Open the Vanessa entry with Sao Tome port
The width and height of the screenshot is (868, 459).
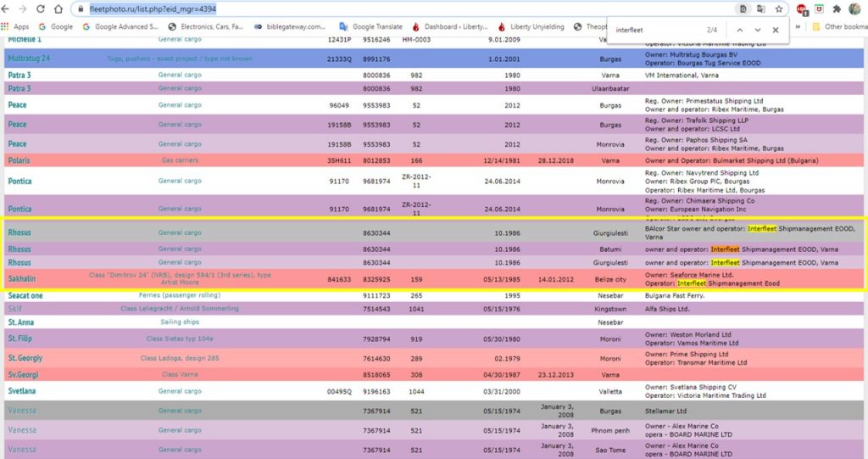(x=22, y=450)
